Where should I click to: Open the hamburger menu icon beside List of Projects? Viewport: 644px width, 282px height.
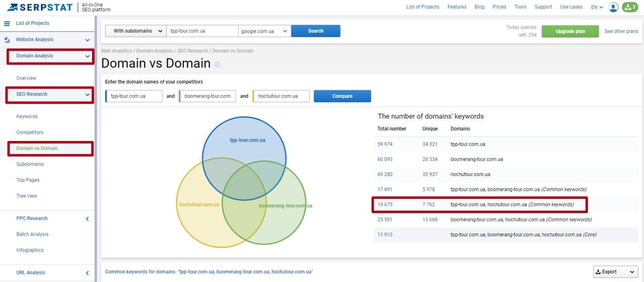(x=7, y=24)
